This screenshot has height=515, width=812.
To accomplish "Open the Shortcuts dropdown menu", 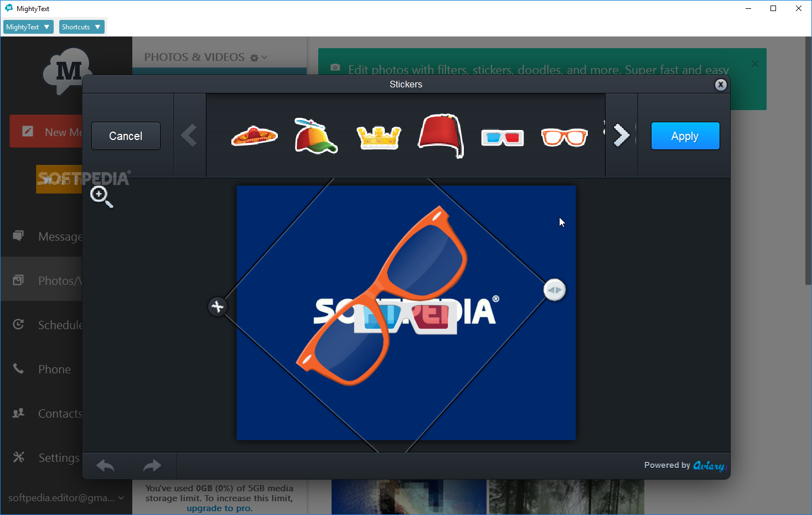I will [81, 27].
